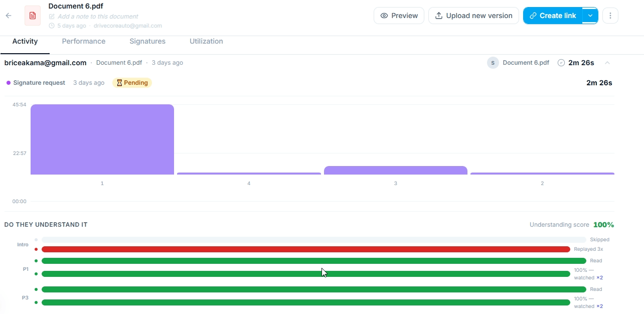Switch to the Performance tab
Image resolution: width=644 pixels, height=314 pixels.
[x=83, y=41]
